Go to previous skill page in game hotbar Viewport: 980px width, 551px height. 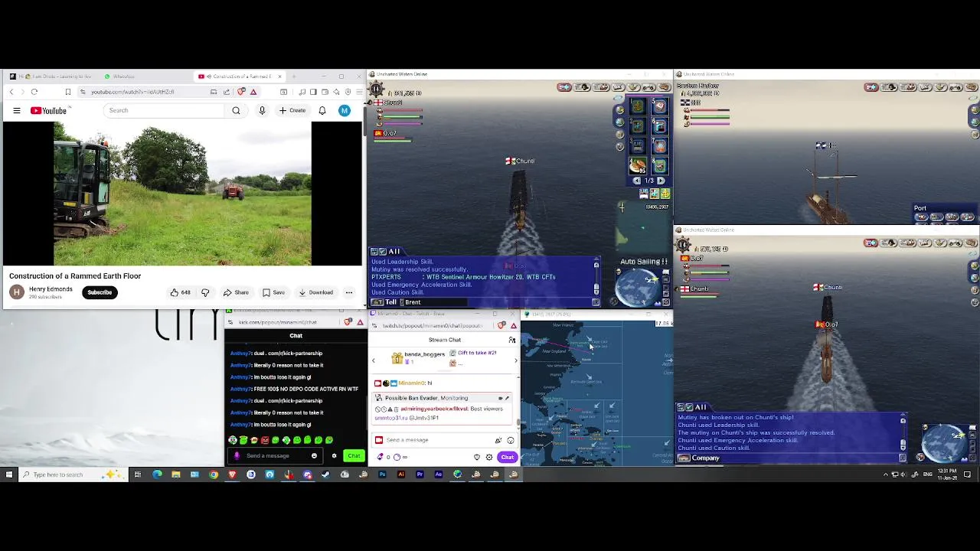637,181
